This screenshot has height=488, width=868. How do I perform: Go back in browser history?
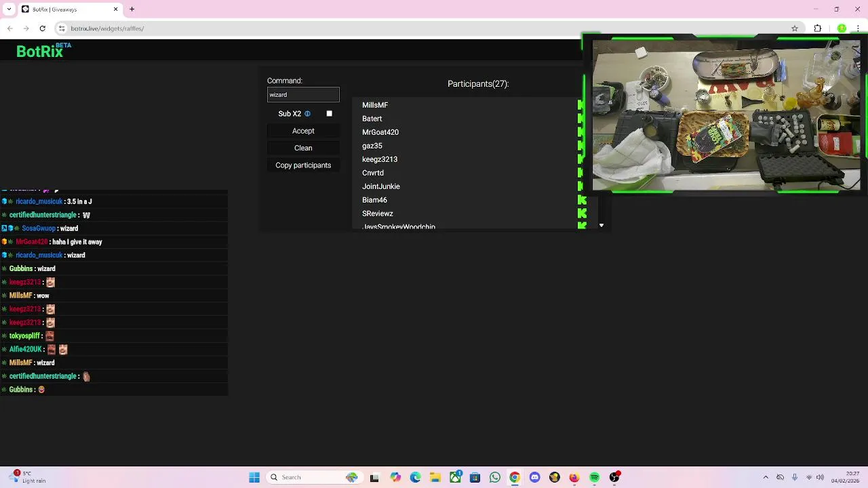coord(10,28)
